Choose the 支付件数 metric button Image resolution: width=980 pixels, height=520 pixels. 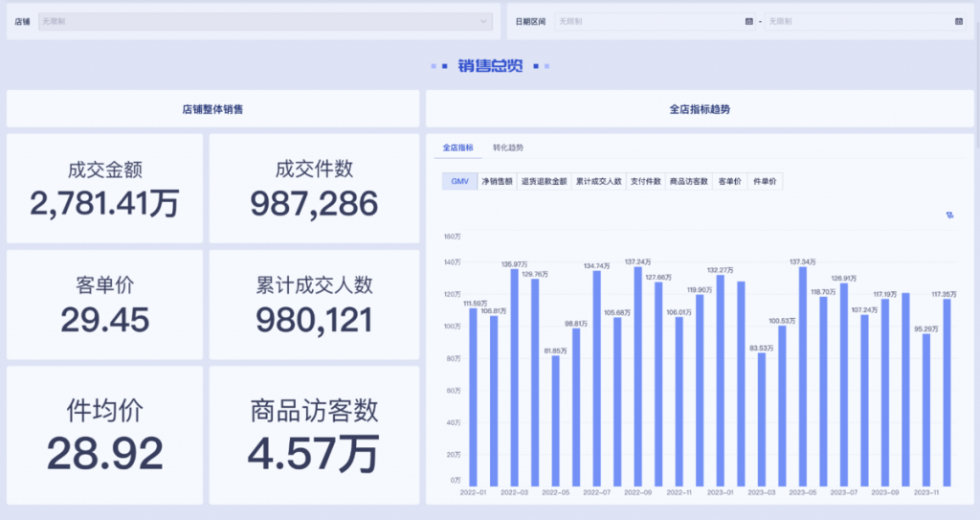(646, 181)
